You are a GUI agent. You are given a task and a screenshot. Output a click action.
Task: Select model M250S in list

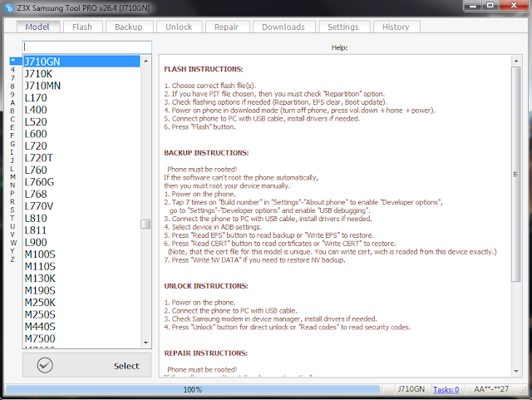(x=81, y=315)
